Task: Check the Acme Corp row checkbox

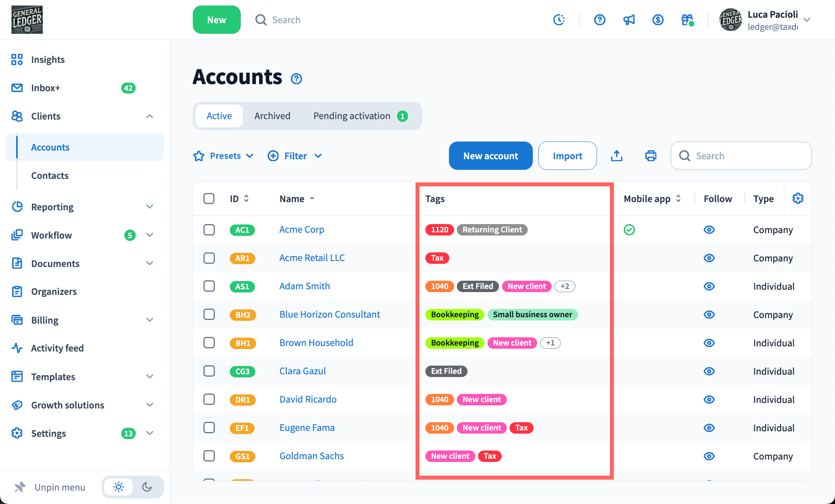Action: 209,230
